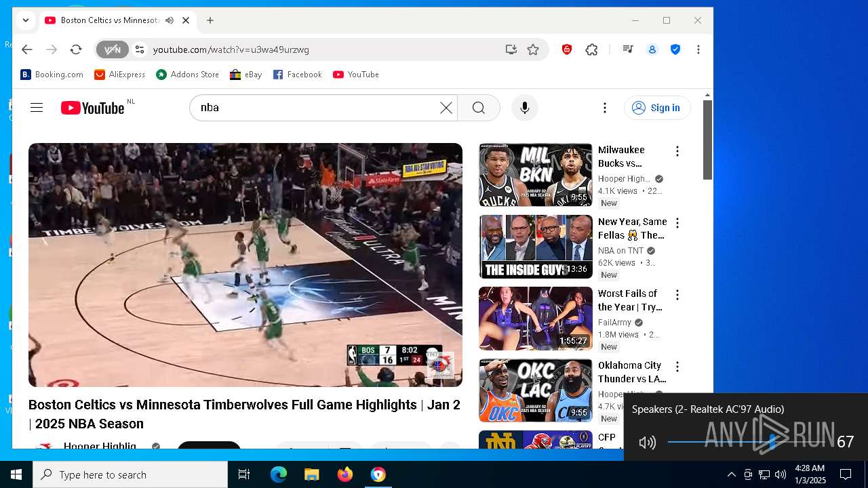Viewport: 868px width, 488px height.
Task: Open OKC LAC video thumbnail
Action: tap(536, 390)
